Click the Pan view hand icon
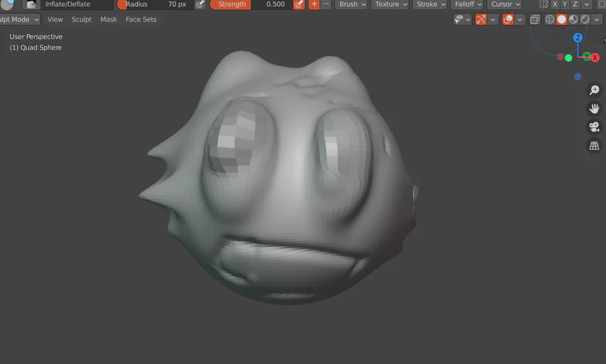The height and width of the screenshot is (364, 606). click(594, 108)
